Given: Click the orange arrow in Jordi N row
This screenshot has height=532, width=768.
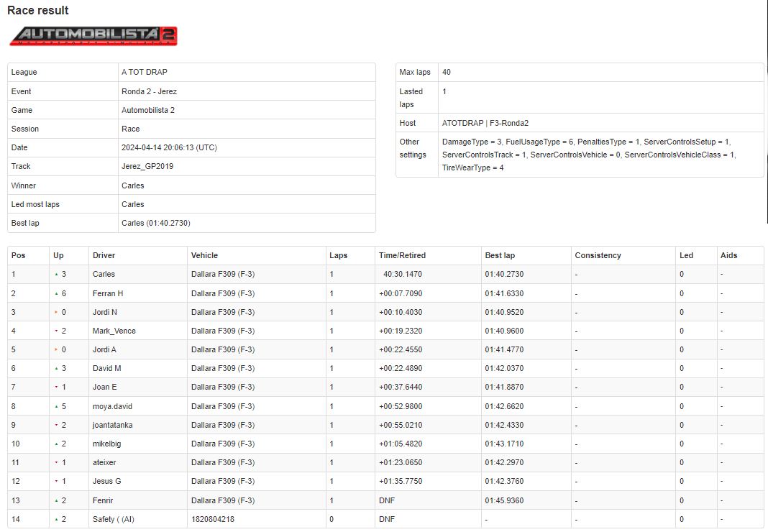Looking at the screenshot, I should tap(56, 312).
